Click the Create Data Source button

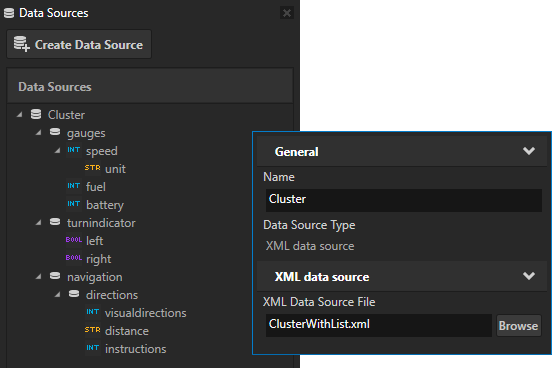79,44
